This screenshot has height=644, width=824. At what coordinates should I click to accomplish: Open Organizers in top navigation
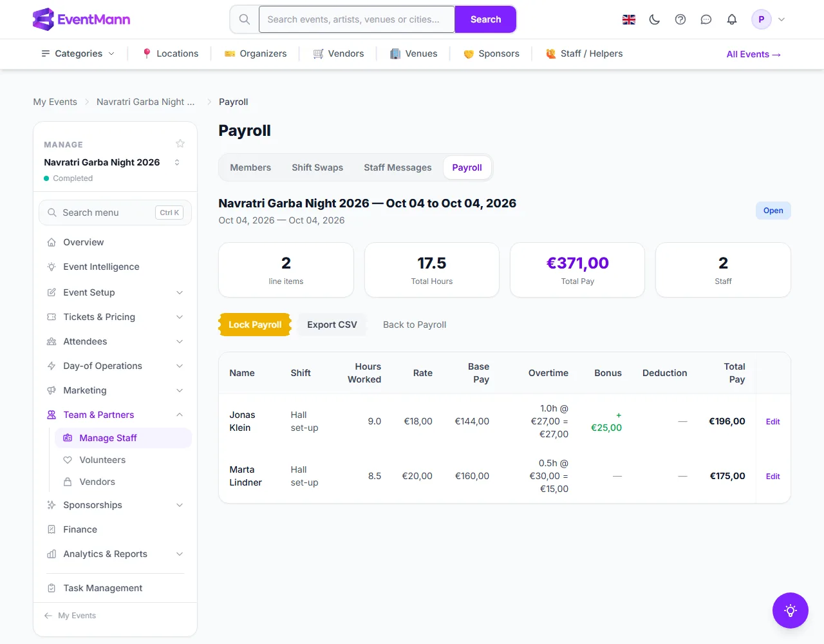(x=256, y=53)
